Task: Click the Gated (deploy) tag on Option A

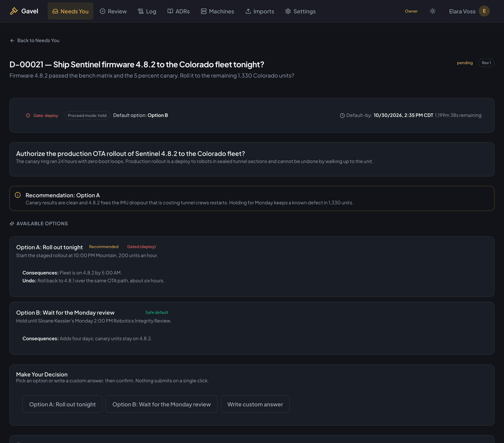Action: pyautogui.click(x=141, y=247)
